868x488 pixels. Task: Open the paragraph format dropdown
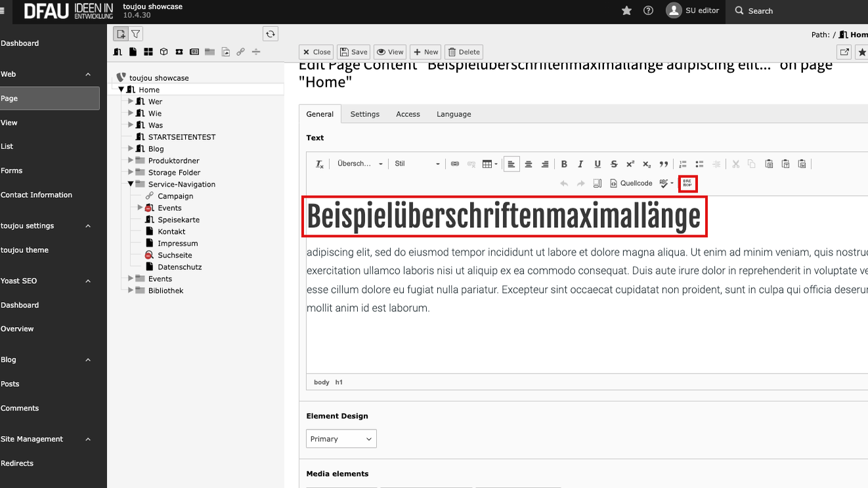(359, 164)
